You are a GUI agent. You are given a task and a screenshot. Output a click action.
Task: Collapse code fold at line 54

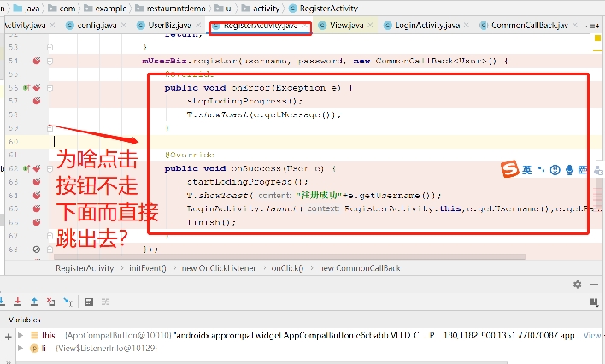click(50, 61)
